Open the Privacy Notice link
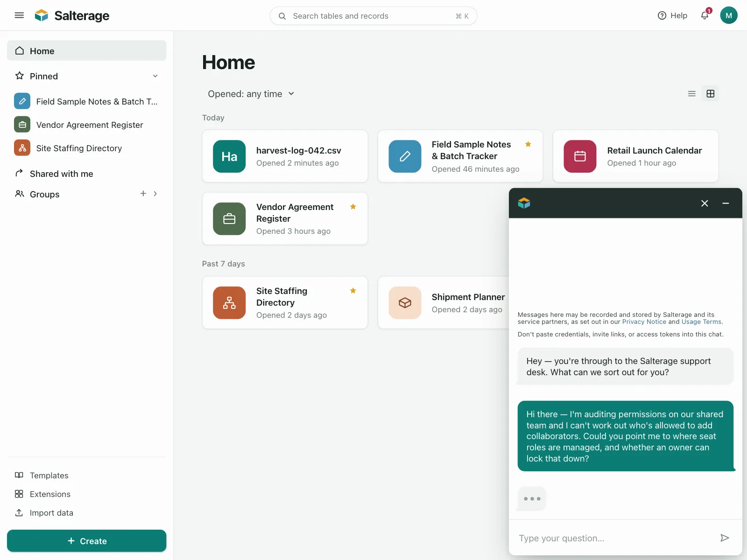This screenshot has height=560, width=747. click(x=644, y=322)
